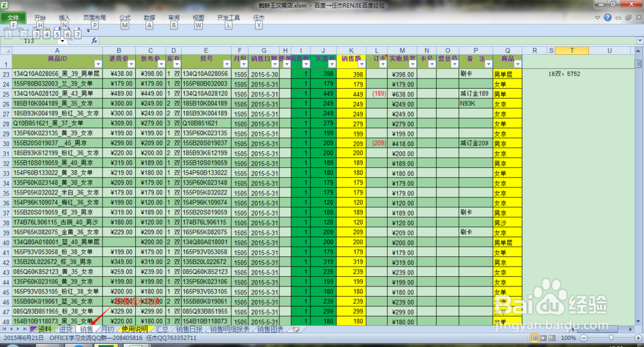Select column T header

(572, 50)
